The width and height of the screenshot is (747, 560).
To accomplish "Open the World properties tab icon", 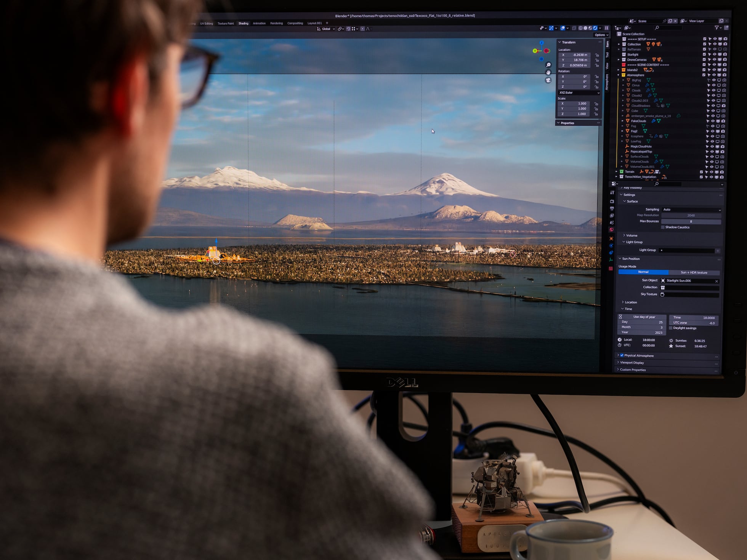I will (611, 230).
